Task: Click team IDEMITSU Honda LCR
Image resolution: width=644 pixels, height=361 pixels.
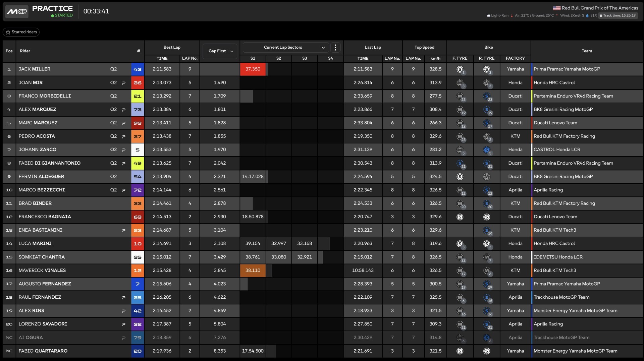Action: [558, 257]
